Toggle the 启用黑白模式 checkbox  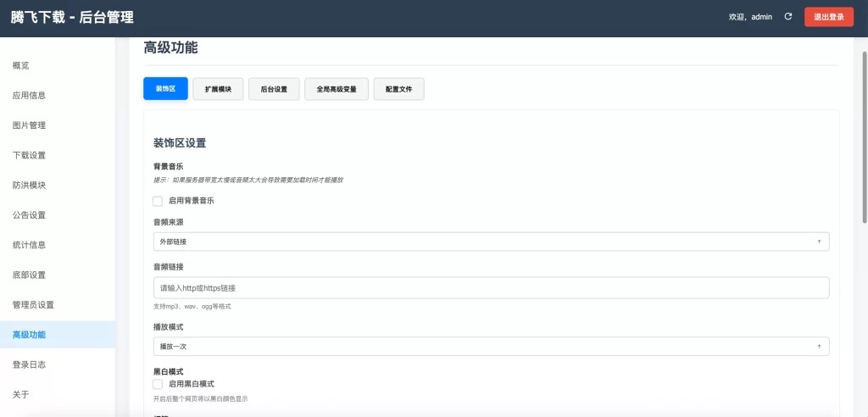158,384
